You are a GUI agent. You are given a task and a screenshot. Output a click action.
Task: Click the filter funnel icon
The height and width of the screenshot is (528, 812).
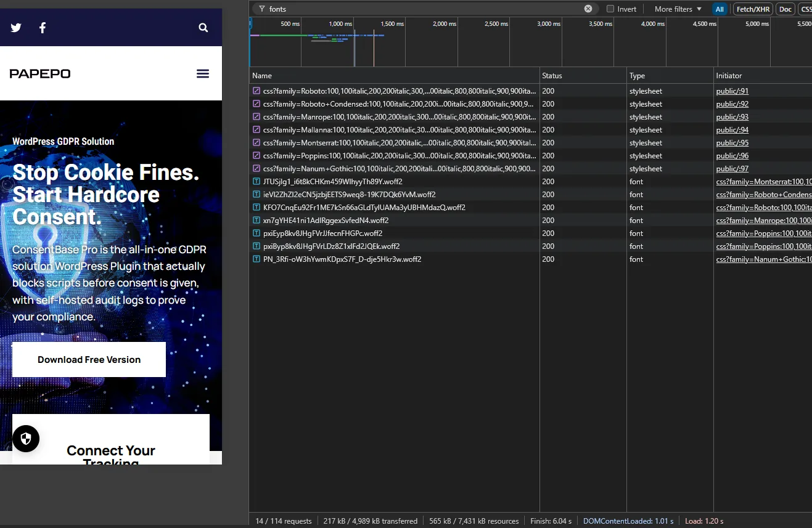coord(262,9)
